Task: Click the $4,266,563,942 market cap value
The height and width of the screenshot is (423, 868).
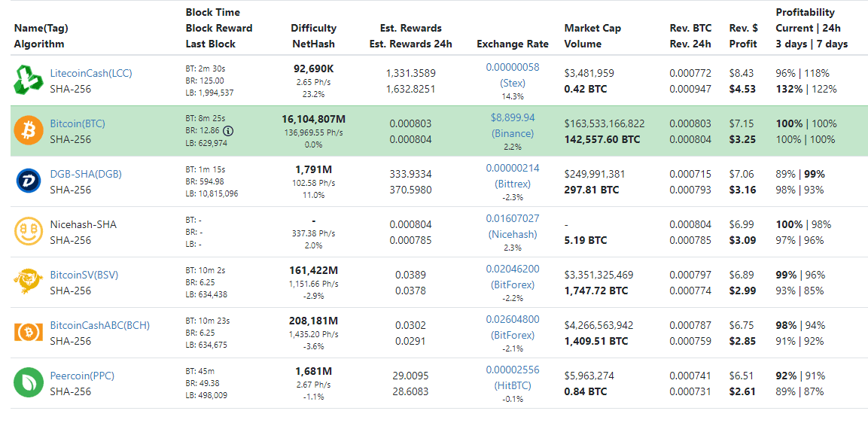Action: [599, 325]
